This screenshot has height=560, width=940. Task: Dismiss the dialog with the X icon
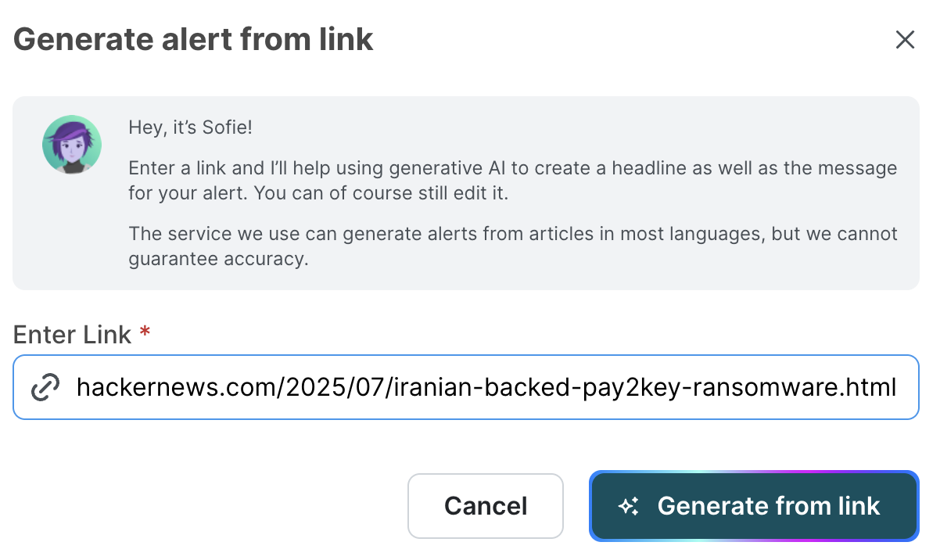(905, 39)
